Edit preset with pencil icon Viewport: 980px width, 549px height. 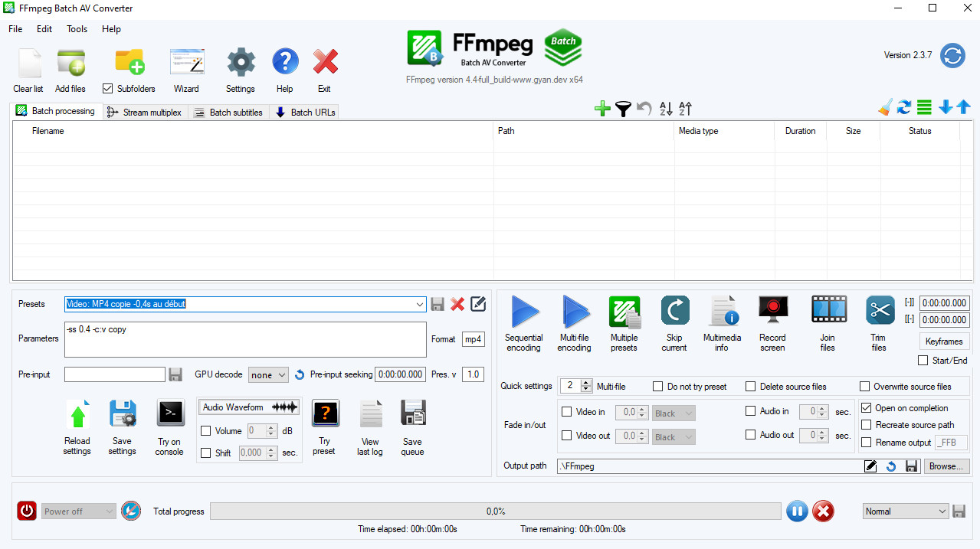point(478,304)
